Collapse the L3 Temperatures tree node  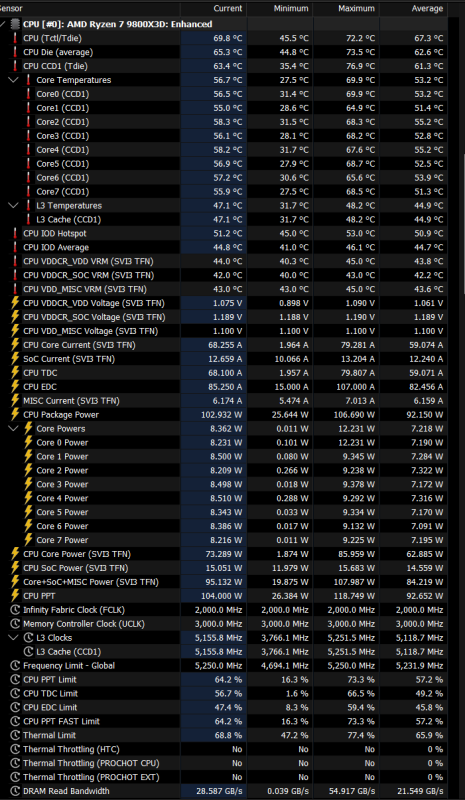tap(14, 205)
